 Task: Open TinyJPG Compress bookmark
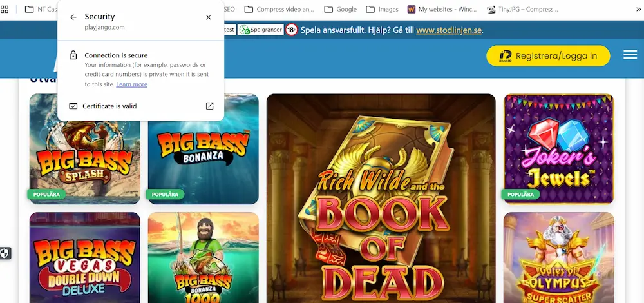tap(523, 9)
